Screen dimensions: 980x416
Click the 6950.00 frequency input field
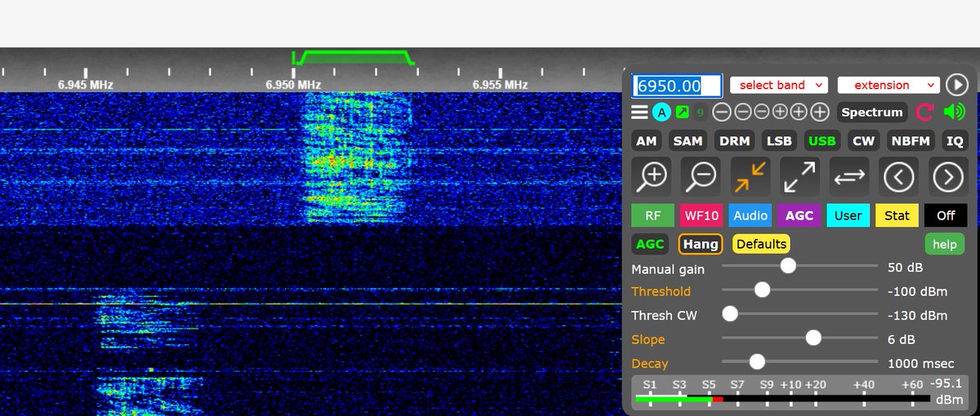677,86
